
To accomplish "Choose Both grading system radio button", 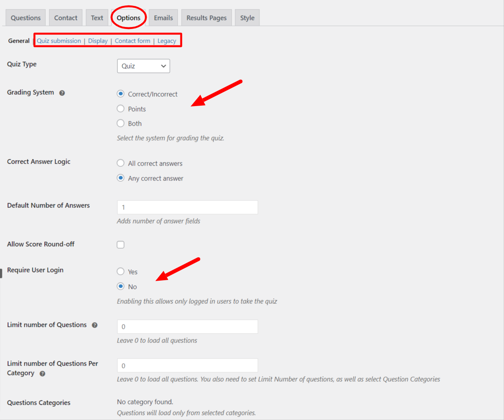I will (121, 123).
